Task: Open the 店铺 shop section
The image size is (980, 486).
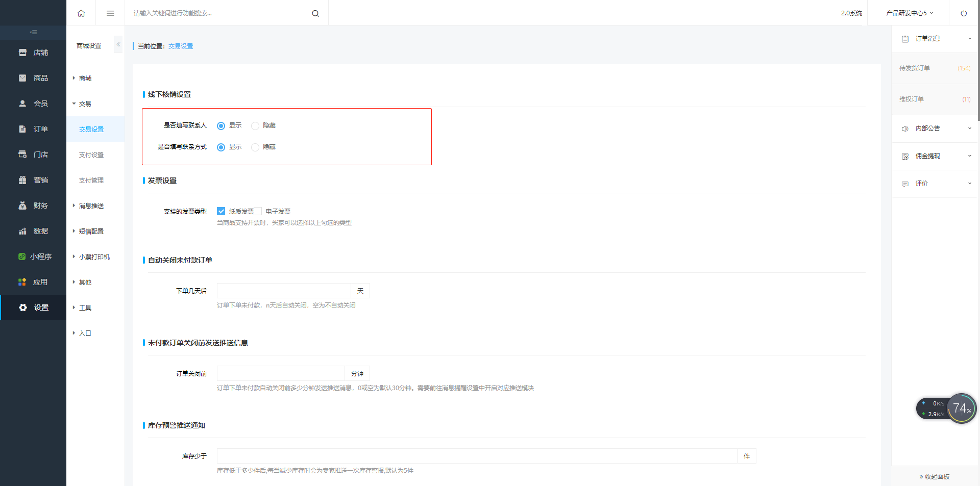Action: pyautogui.click(x=33, y=53)
